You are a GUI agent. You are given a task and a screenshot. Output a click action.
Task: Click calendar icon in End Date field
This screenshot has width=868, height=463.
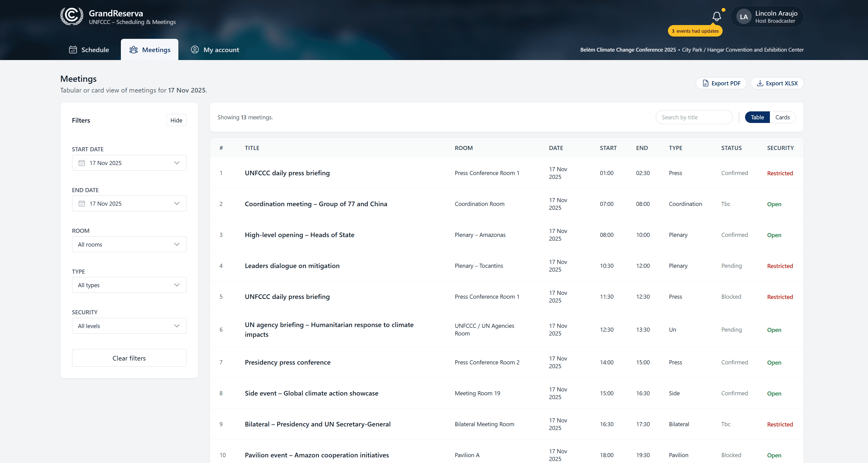pos(82,204)
